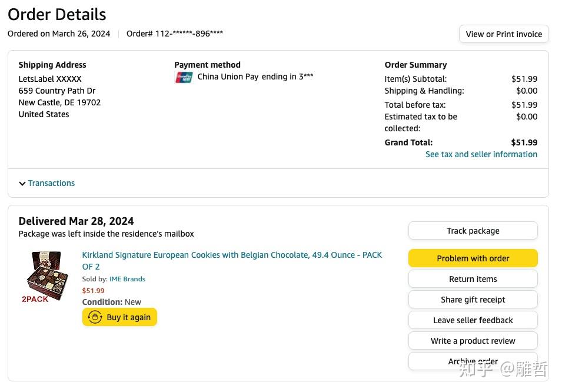Click the Delivered Mar 28, 2024 status text

click(x=76, y=221)
